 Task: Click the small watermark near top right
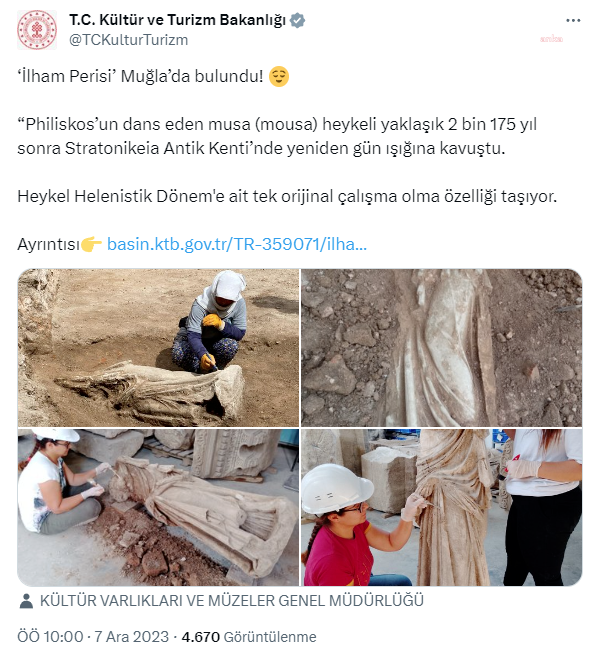[551, 39]
